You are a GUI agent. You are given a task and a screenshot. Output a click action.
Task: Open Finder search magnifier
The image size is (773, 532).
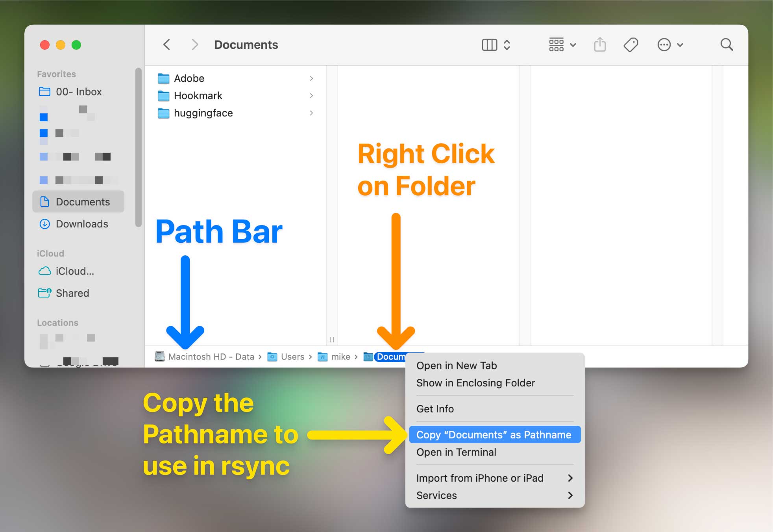727,44
